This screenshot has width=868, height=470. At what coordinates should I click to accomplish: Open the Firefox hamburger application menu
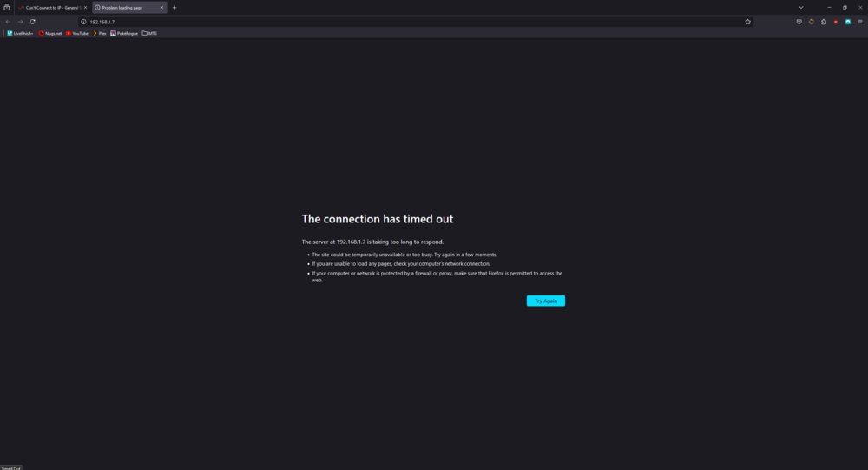click(860, 22)
